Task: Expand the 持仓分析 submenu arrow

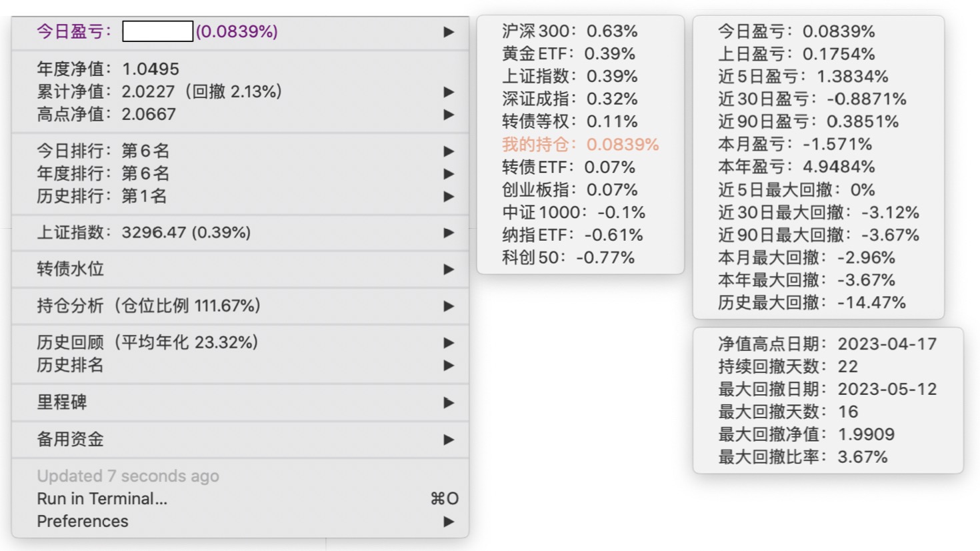Action: tap(449, 306)
